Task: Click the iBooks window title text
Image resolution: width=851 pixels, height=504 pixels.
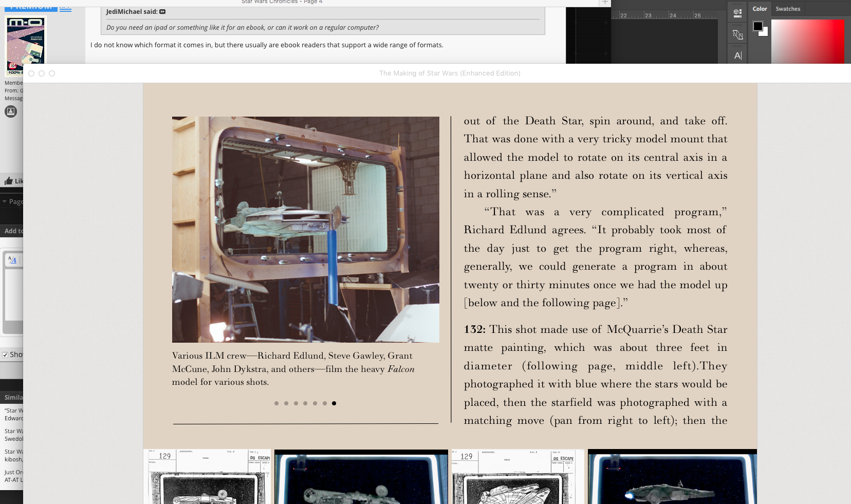Action: click(450, 73)
